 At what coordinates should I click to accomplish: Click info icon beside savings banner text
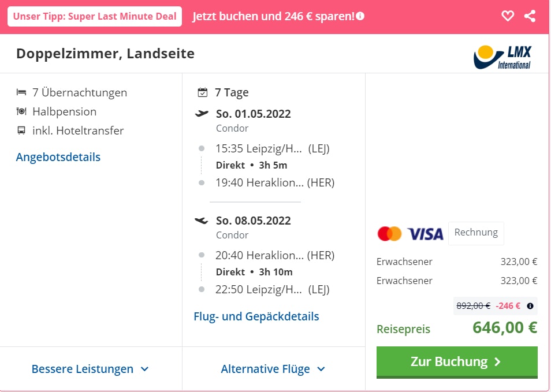360,16
